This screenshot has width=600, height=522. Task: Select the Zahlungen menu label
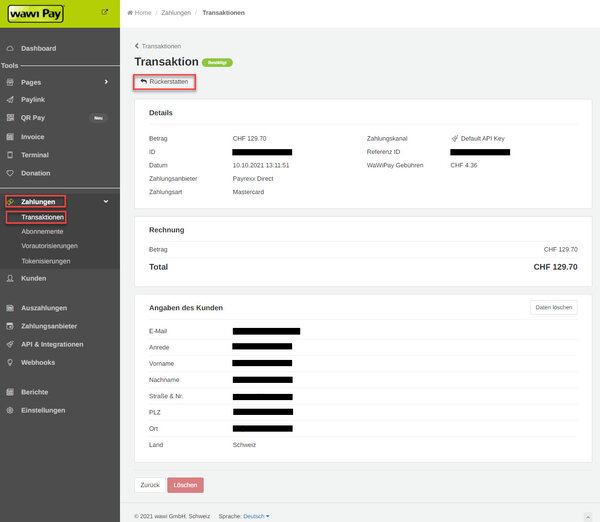pos(38,202)
